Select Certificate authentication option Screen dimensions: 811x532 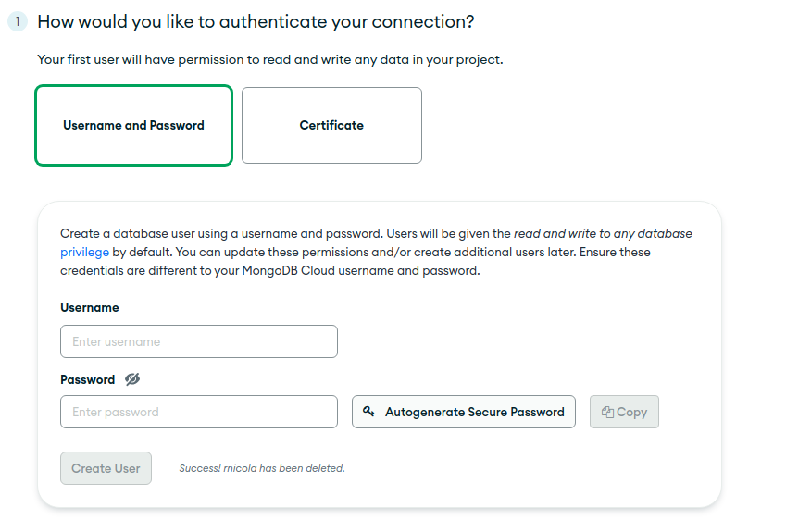click(x=331, y=125)
